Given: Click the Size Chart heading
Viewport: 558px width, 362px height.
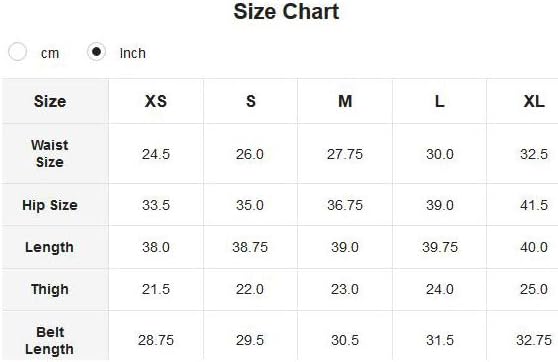Looking at the screenshot, I should click(x=286, y=11).
